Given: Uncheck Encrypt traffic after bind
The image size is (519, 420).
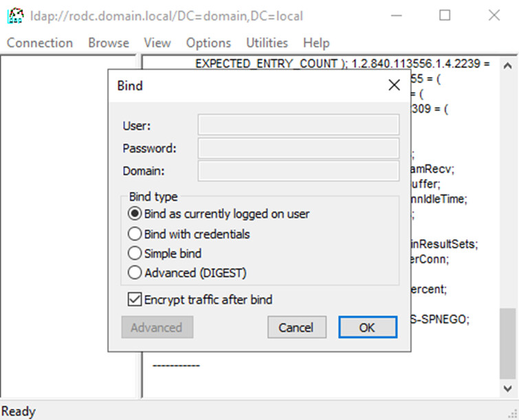Looking at the screenshot, I should pos(135,300).
